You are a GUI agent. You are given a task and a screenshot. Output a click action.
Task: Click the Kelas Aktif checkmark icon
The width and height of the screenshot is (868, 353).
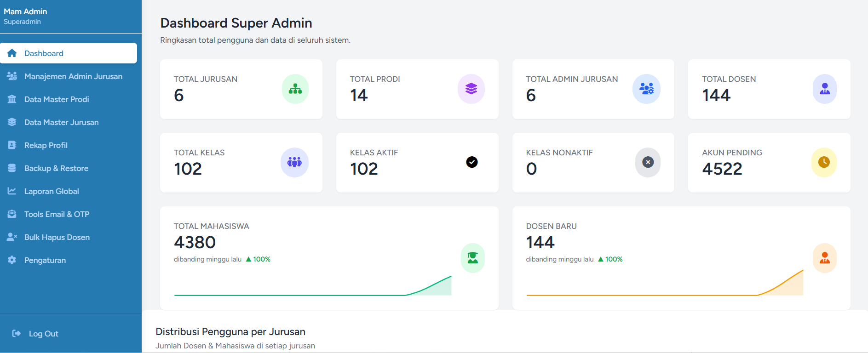pyautogui.click(x=471, y=162)
